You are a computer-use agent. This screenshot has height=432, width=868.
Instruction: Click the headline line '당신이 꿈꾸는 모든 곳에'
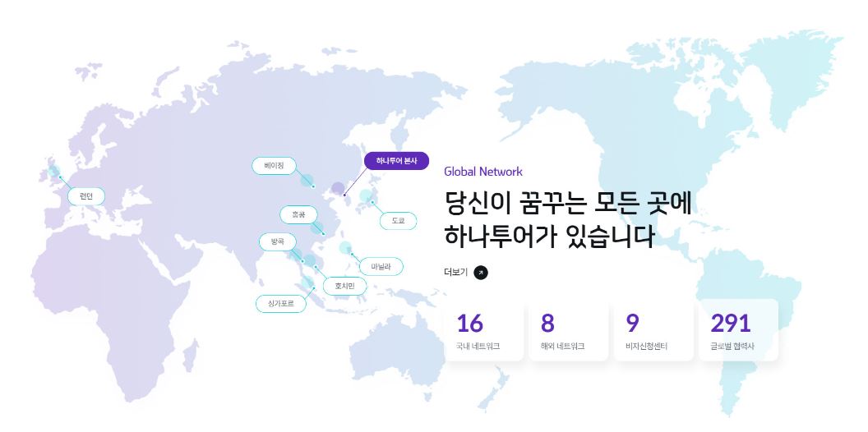coord(568,203)
